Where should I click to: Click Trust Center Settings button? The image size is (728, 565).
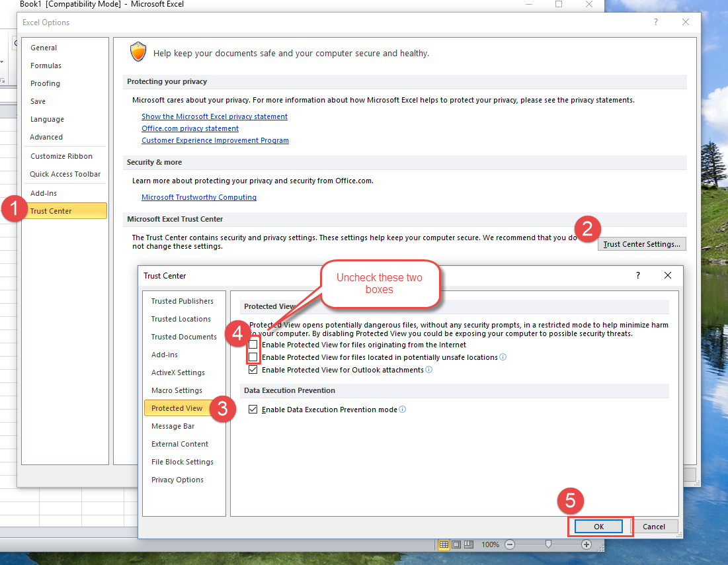tap(641, 244)
